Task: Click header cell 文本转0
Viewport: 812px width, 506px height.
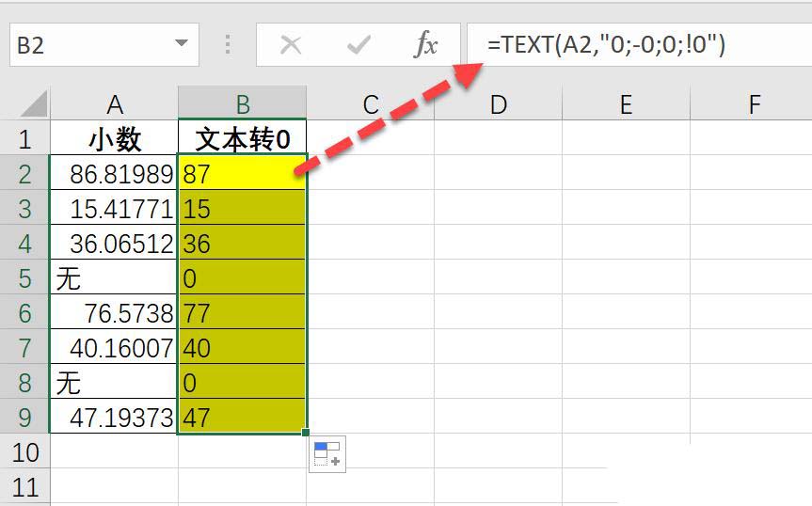Action: point(242,139)
